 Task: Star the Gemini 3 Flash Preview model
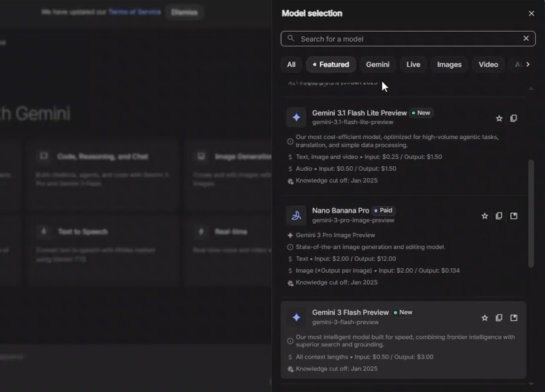(x=484, y=318)
